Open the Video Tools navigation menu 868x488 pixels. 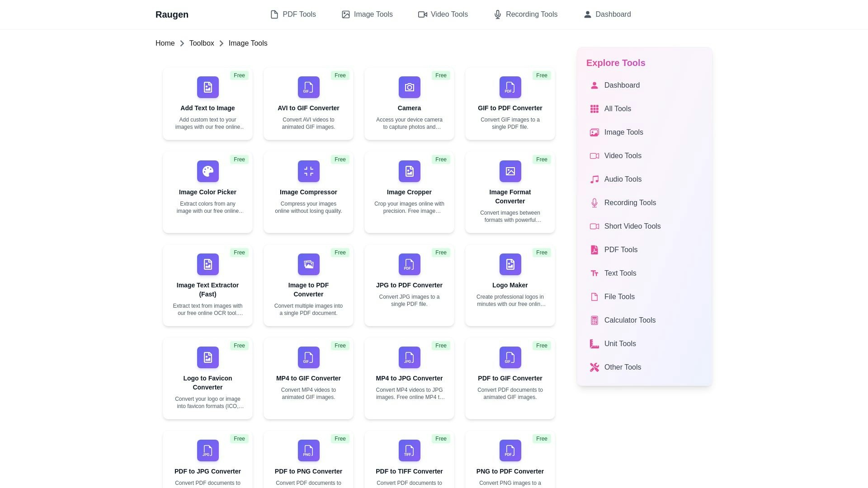(x=443, y=14)
